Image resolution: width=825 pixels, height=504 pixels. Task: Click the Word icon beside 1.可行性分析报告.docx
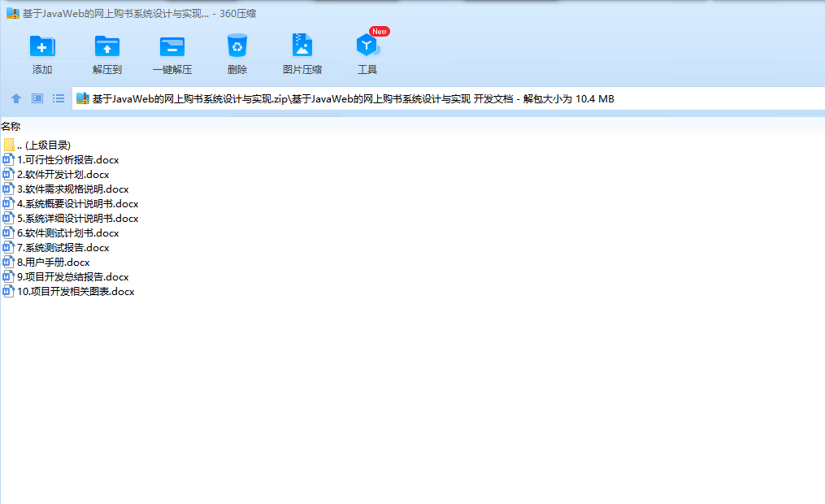tap(8, 159)
